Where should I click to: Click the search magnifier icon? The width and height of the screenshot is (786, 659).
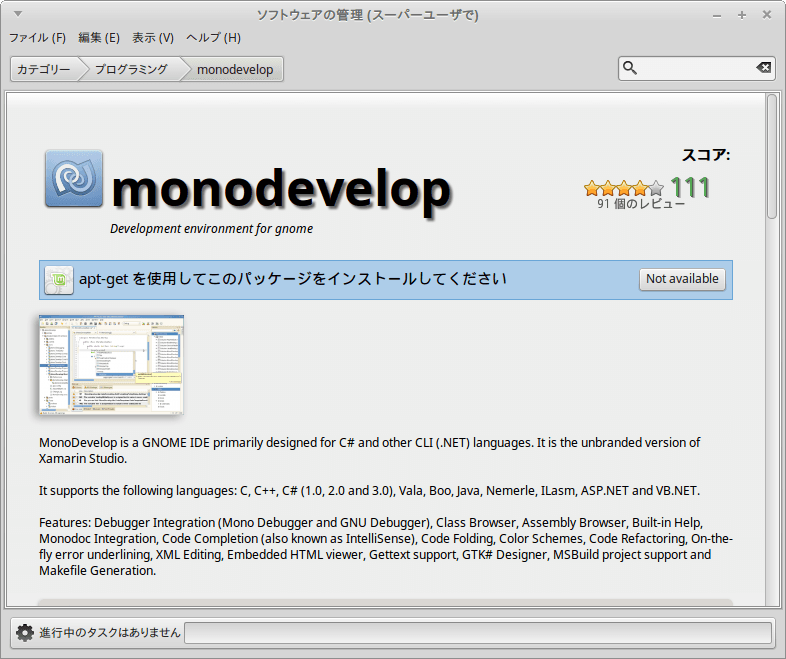coord(630,68)
